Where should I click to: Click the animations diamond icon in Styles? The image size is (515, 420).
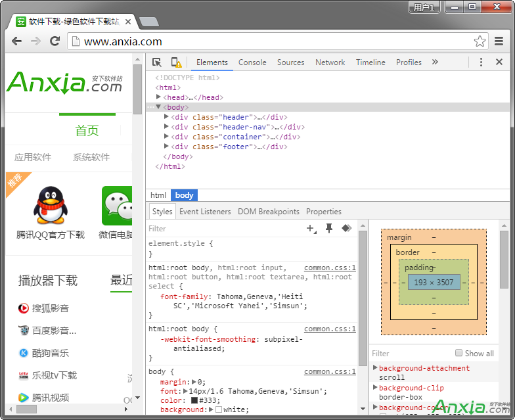346,228
